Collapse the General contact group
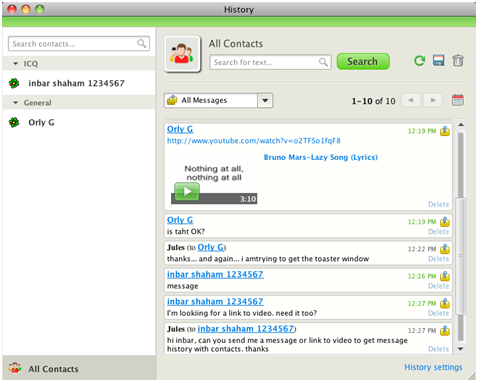 (x=15, y=103)
